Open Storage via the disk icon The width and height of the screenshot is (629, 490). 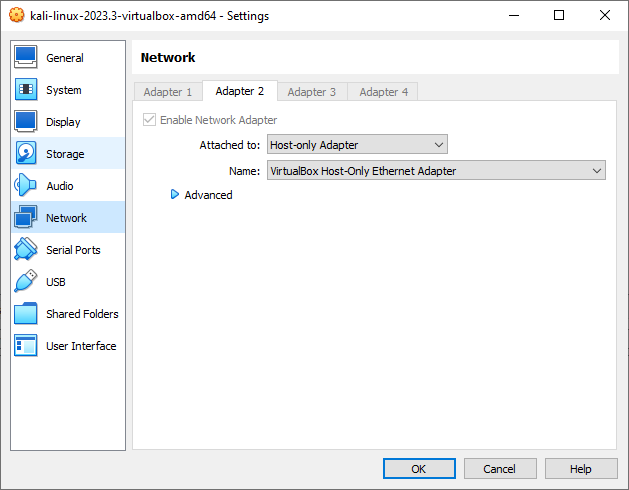(x=26, y=153)
